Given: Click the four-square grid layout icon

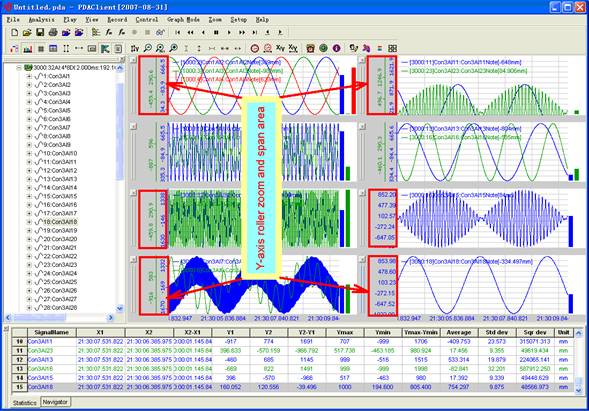Looking at the screenshot, I should coord(392,48).
